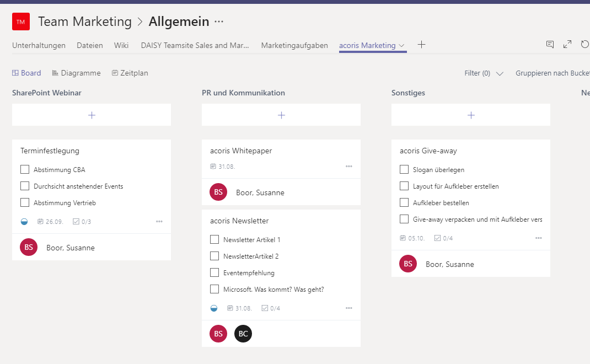
Task: Click the red TM team avatar
Action: click(x=21, y=22)
